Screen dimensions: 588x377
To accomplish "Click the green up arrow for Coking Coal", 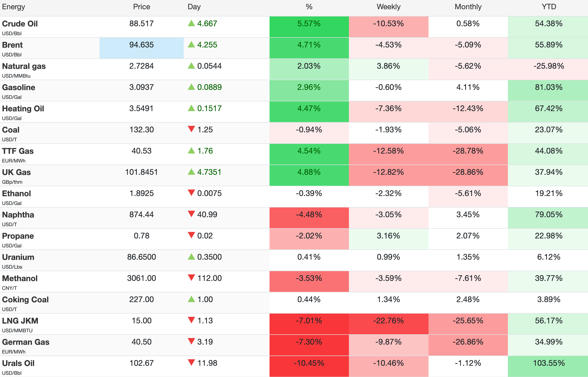I will [x=191, y=299].
